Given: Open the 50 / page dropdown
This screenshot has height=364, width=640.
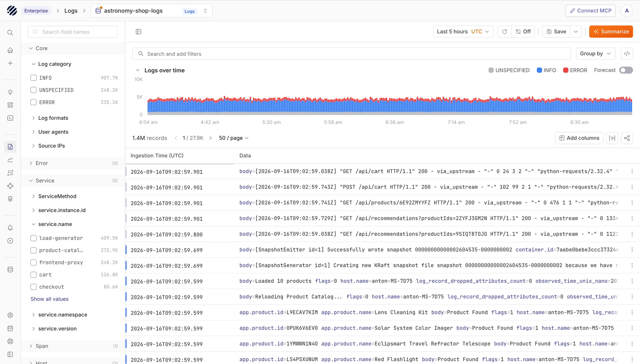Looking at the screenshot, I should click(x=234, y=138).
